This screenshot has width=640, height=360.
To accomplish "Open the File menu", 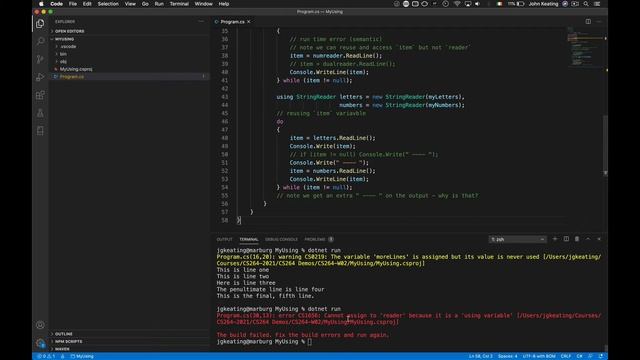I will 73,4.
